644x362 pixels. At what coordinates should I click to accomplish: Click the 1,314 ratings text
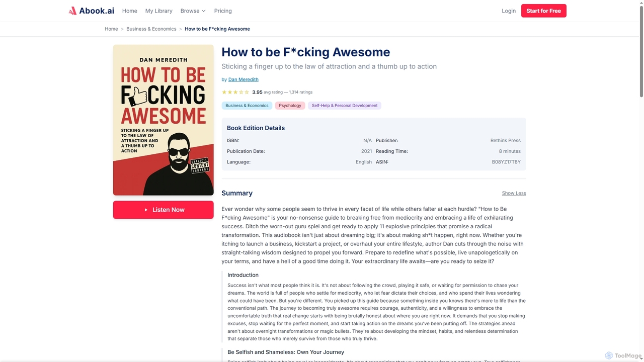click(301, 92)
